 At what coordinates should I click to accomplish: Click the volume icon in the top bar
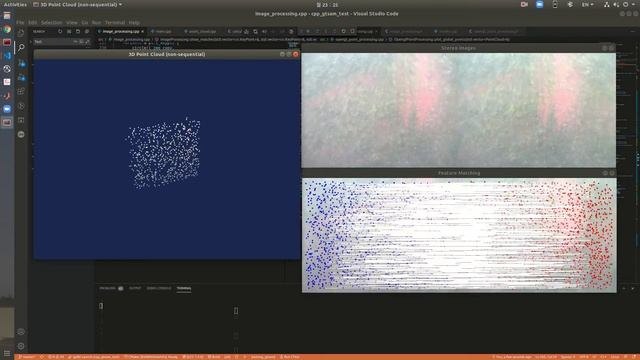tap(616, 4)
